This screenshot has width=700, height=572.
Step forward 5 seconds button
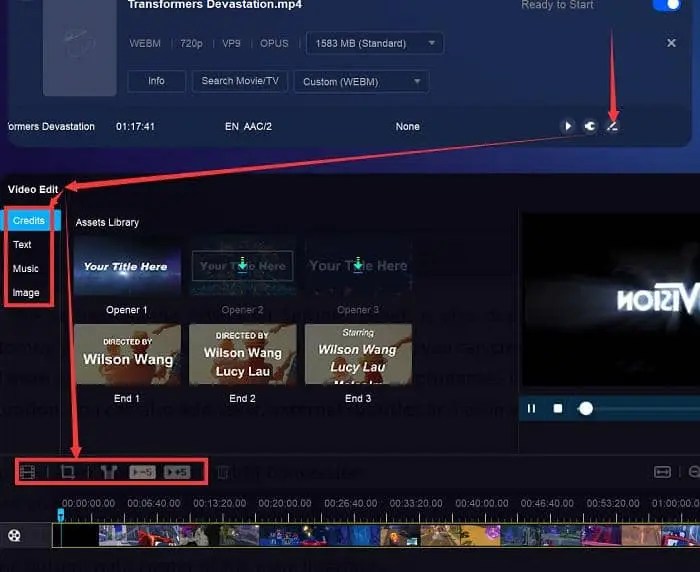click(177, 472)
